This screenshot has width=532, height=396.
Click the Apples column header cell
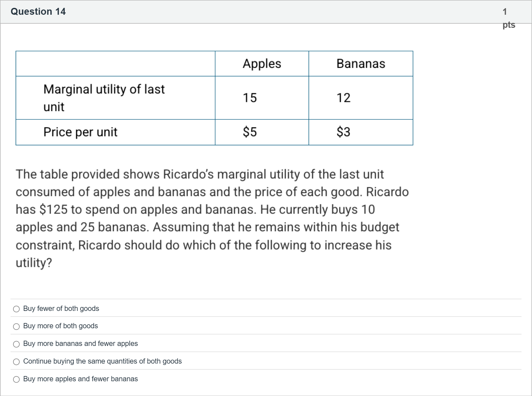(x=262, y=63)
